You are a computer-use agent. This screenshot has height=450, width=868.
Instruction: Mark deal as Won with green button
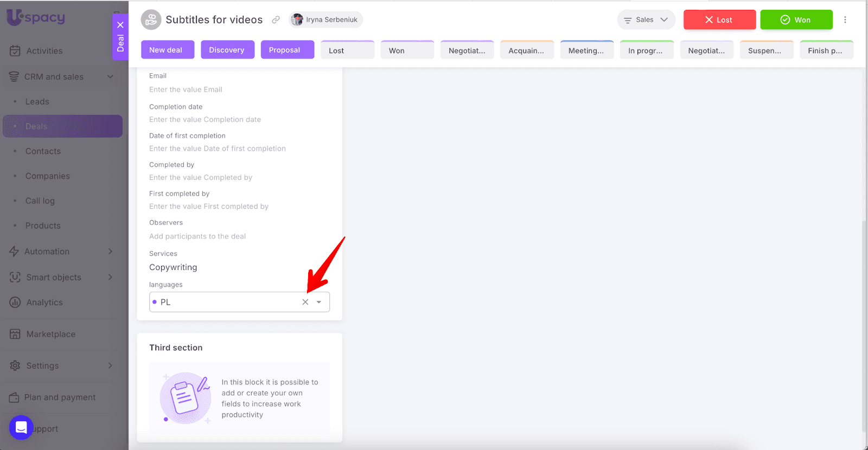pos(796,20)
